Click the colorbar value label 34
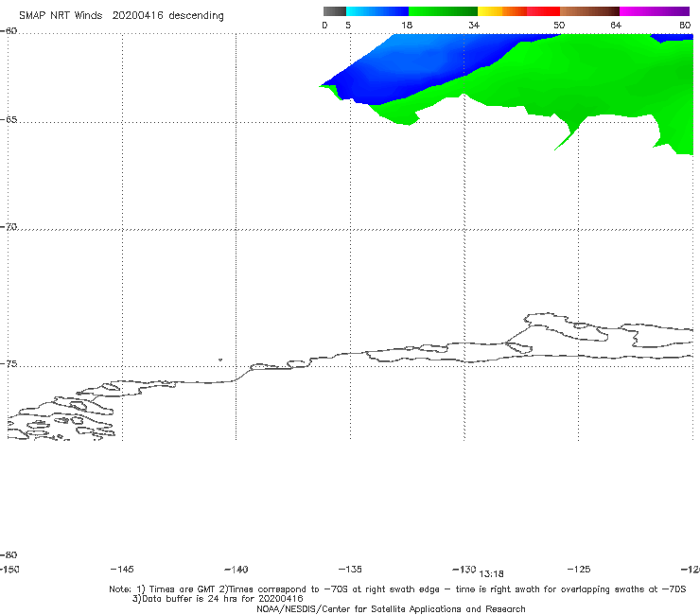Image resolution: width=700 pixels, height=615 pixels. (474, 25)
